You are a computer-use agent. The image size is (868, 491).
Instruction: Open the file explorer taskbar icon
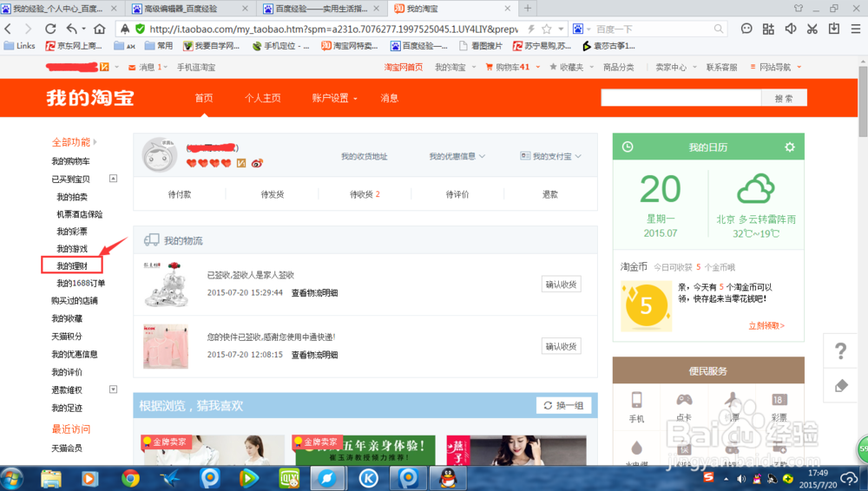pyautogui.click(x=51, y=478)
